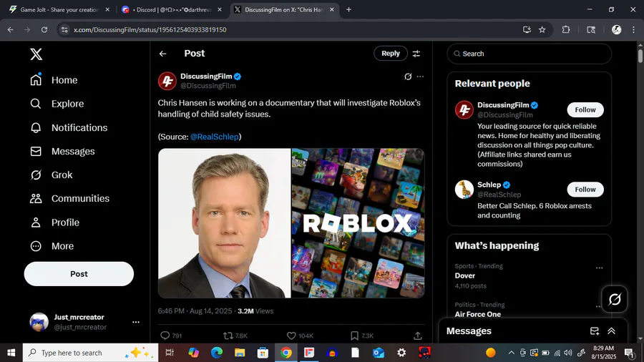
Task: Switch to the Discord browser tab
Action: click(172, 9)
